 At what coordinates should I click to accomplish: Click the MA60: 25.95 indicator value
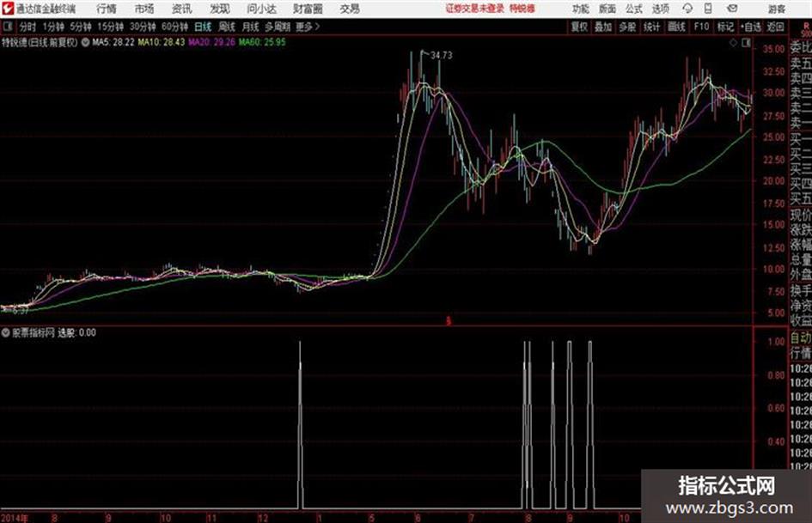click(x=262, y=42)
